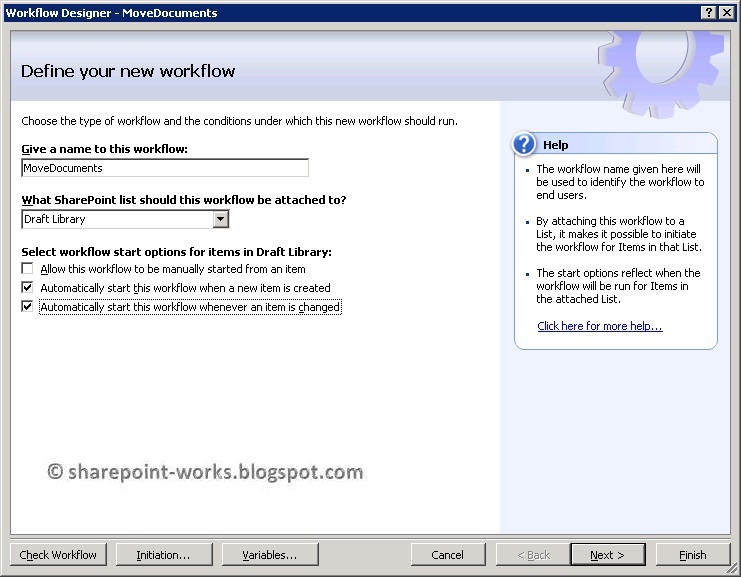Click the 'Give a name to this workflow' label
This screenshot has width=741, height=577.
(x=104, y=149)
